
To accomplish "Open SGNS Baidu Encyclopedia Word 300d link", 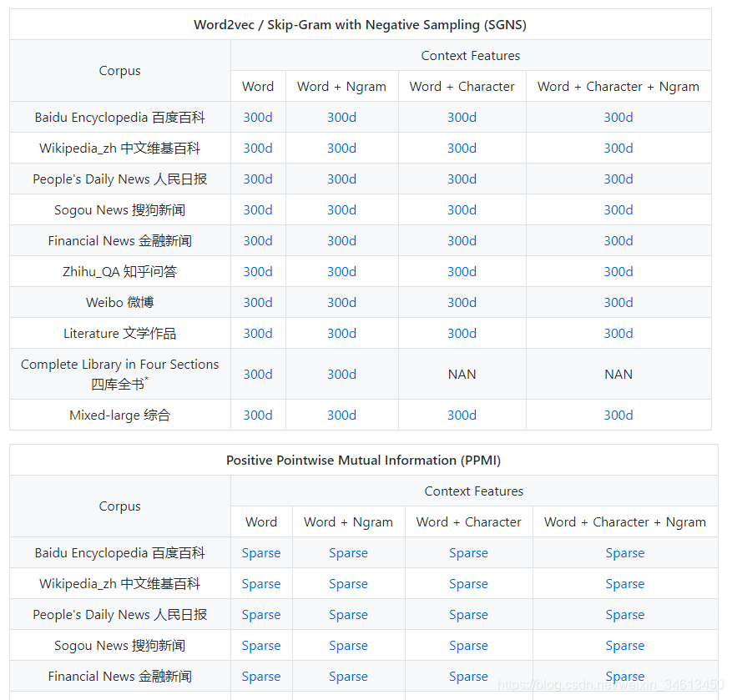I will pyautogui.click(x=258, y=117).
